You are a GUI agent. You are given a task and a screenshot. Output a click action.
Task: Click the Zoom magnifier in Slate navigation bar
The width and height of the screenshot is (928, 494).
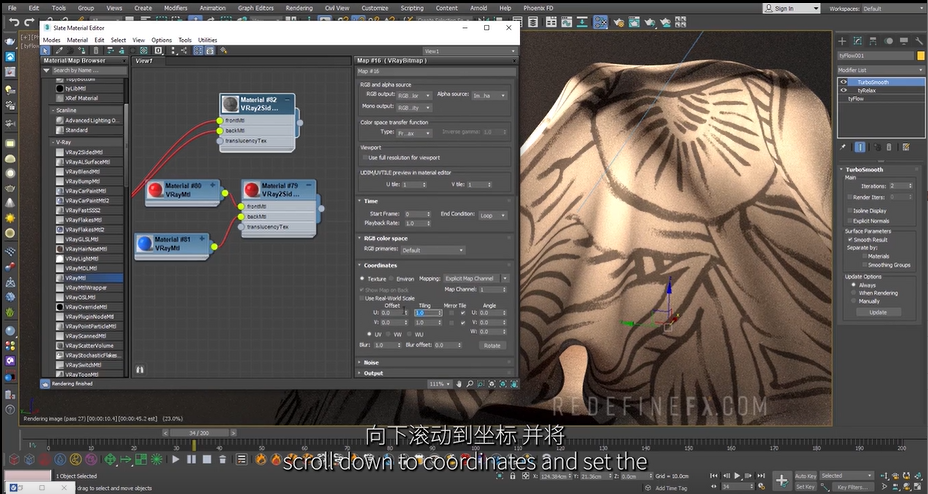click(x=470, y=384)
